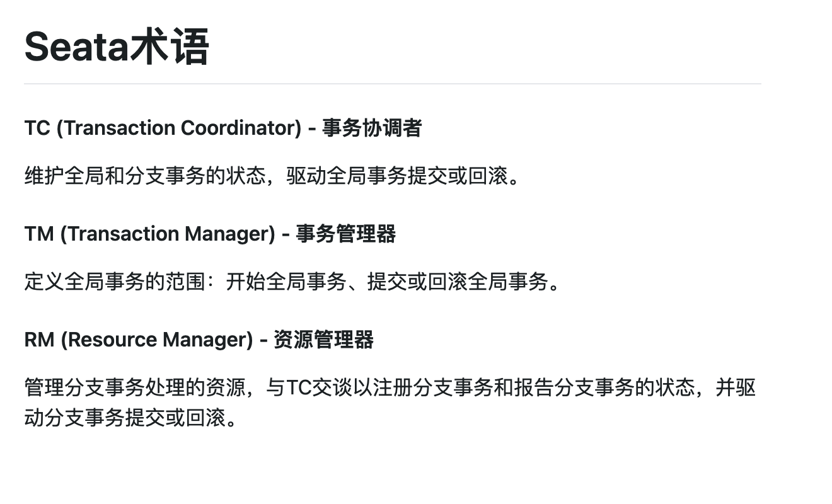Click the TM paragraph starting 定义全局事务的范围

[x=294, y=282]
